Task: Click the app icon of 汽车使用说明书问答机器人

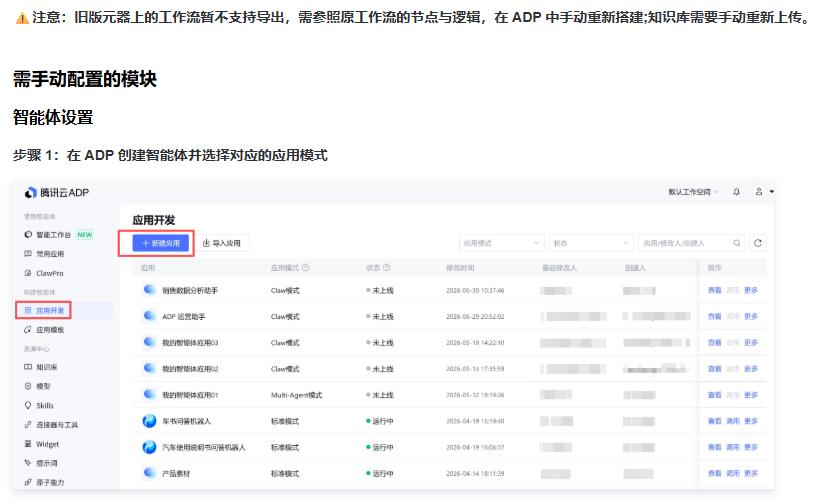Action: point(149,447)
